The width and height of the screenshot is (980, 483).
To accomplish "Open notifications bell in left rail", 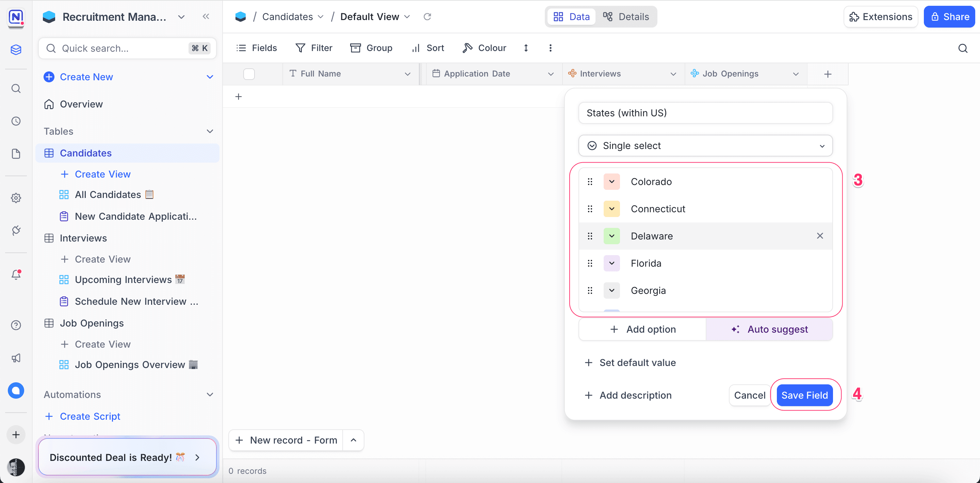I will (x=16, y=274).
